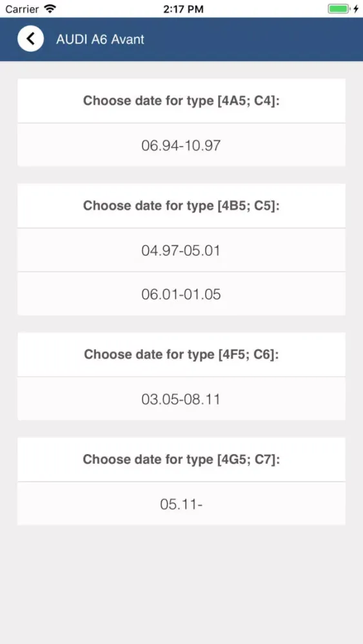Tap the Carrier label in status bar
Image resolution: width=363 pixels, height=644 pixels.
point(22,8)
